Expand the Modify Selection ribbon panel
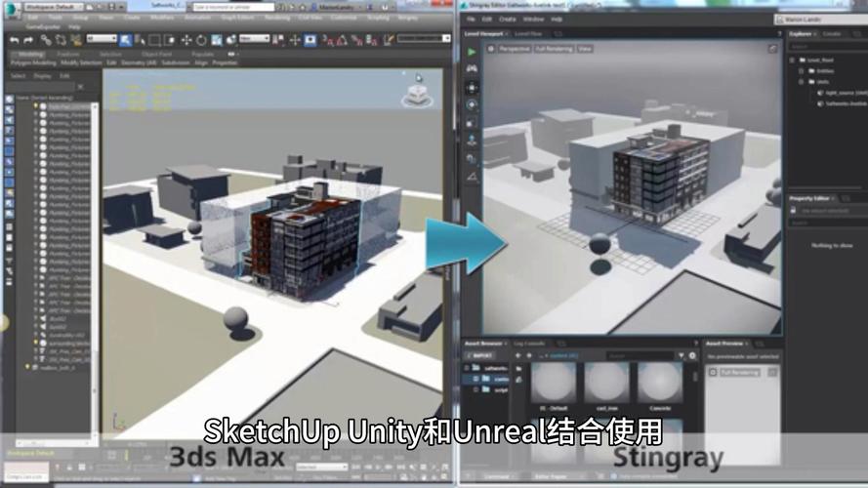 (81, 63)
